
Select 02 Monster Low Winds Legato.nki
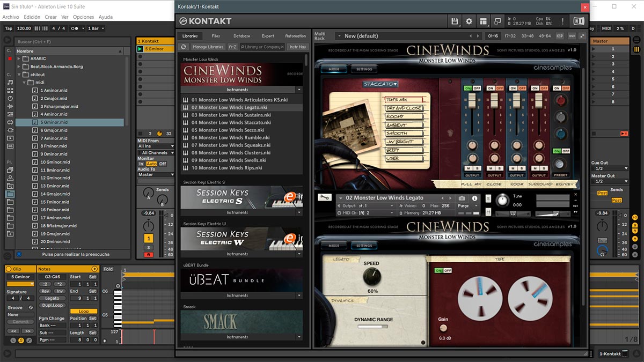241,107
